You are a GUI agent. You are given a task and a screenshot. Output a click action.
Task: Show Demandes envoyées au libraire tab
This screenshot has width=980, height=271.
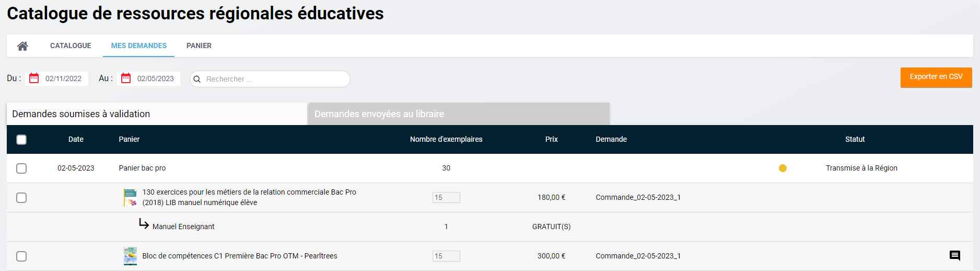click(x=458, y=114)
